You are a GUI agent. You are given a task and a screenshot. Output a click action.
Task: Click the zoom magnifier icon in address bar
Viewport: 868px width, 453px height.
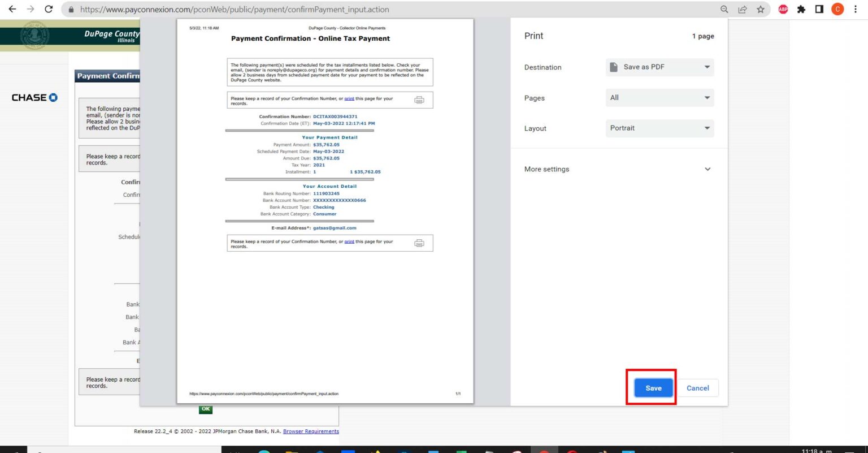pos(724,9)
